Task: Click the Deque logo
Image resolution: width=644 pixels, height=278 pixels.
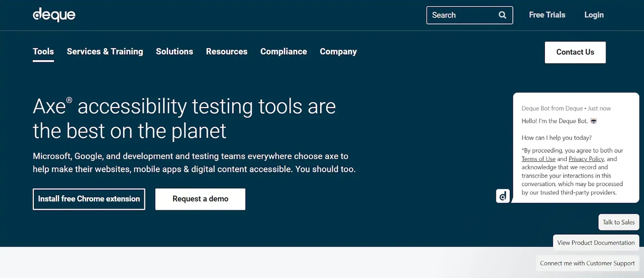Action: click(x=54, y=15)
